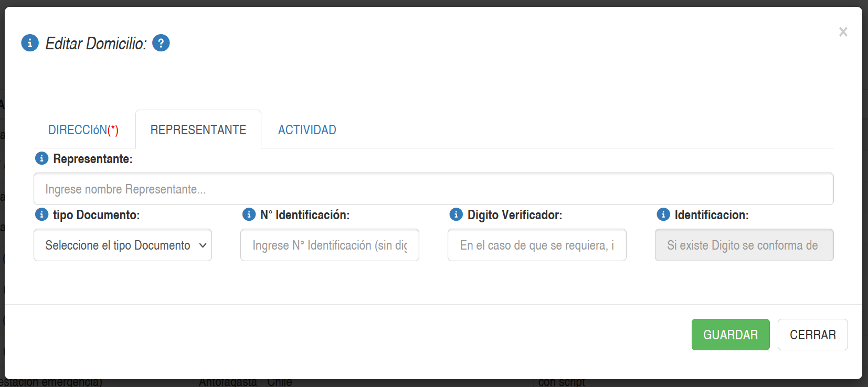Click the info icon for tipo Documento

(x=41, y=214)
